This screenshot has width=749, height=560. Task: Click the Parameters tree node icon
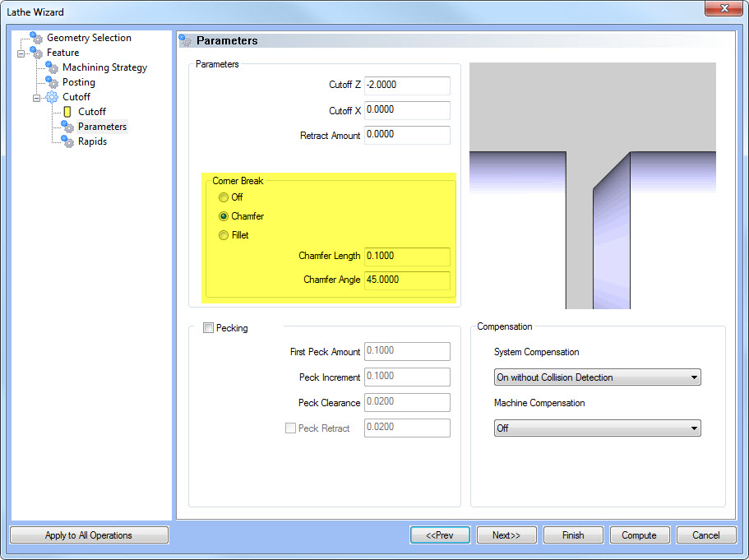pyautogui.click(x=68, y=127)
